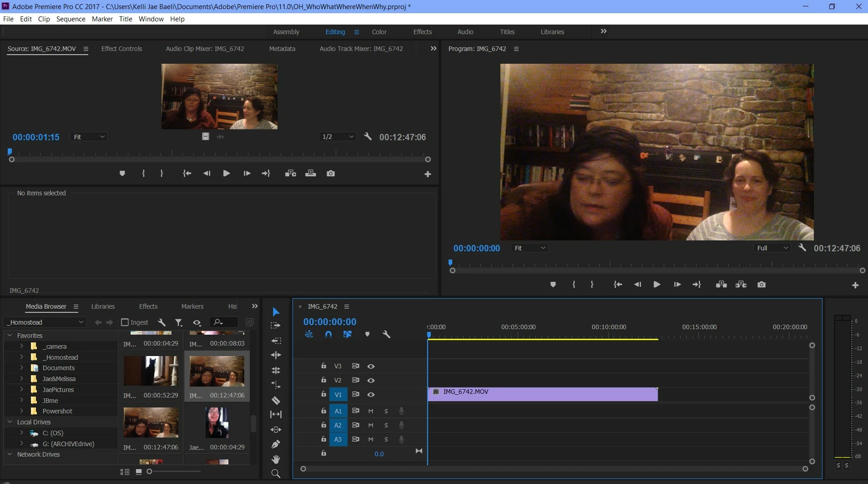Mark Out point in Program Monitor

tap(592, 285)
